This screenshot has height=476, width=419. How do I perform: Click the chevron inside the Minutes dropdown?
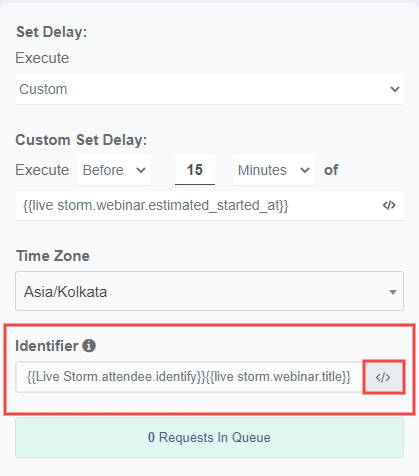[305, 170]
